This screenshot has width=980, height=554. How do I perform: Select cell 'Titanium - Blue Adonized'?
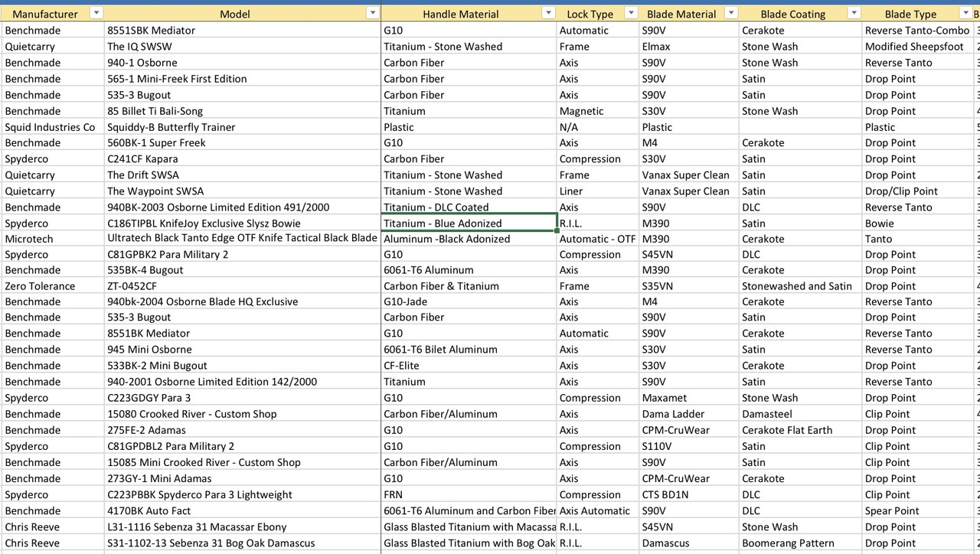pyautogui.click(x=469, y=223)
